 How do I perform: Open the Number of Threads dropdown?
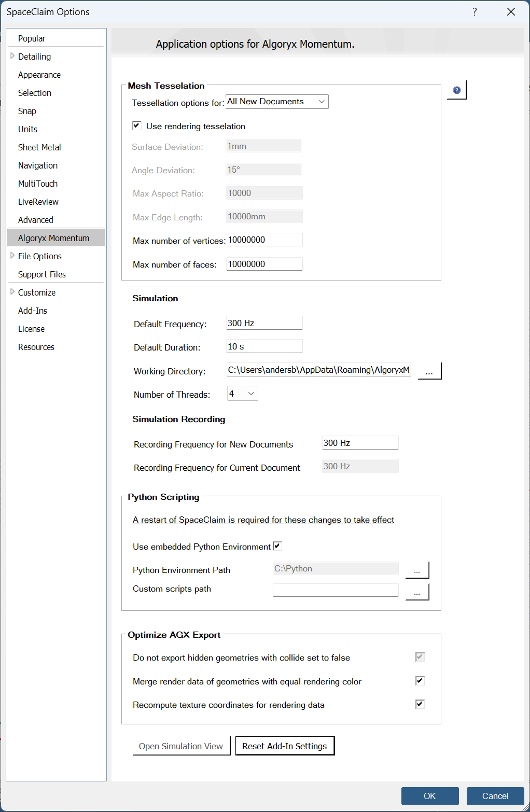pos(243,394)
